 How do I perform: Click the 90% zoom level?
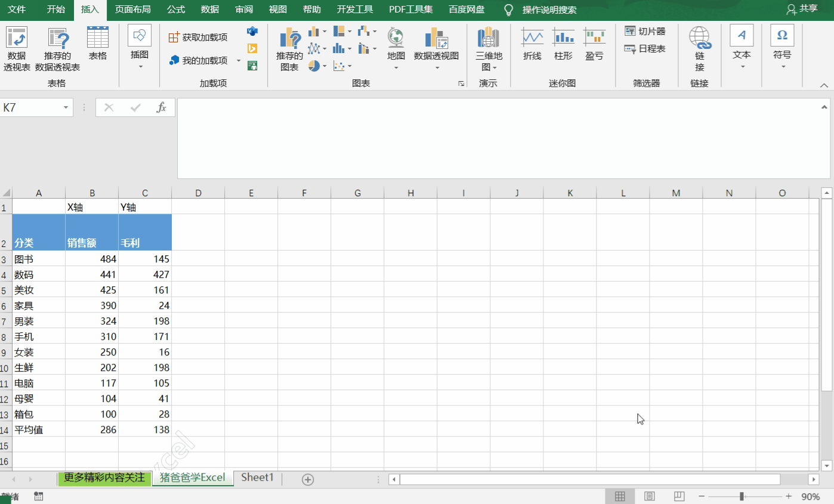810,496
